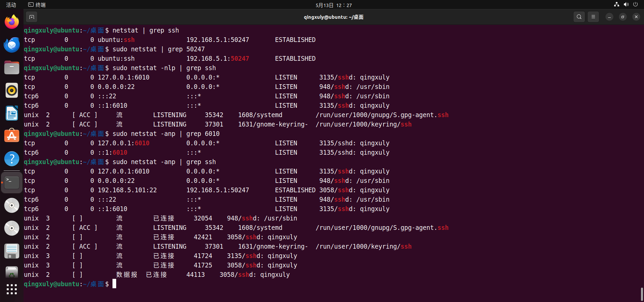
Task: Restore the terminal window size
Action: point(623,17)
